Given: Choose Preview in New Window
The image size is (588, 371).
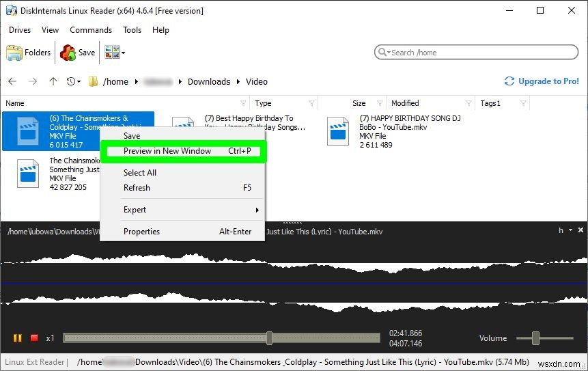Looking at the screenshot, I should (184, 151).
